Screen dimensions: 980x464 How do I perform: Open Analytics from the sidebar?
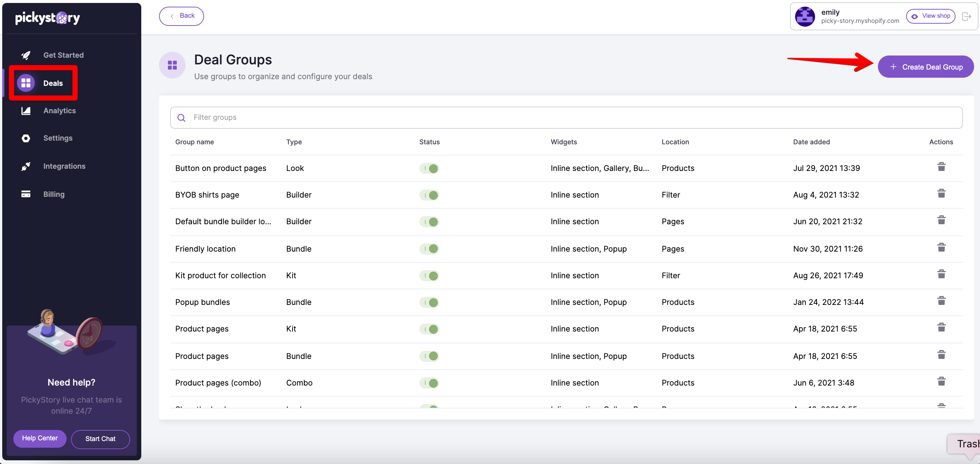point(59,111)
